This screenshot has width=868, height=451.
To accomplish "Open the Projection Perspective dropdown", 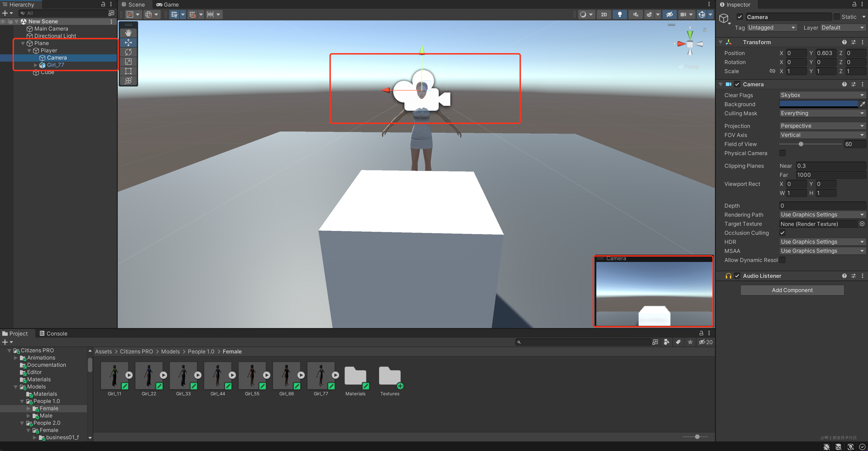I will click(x=822, y=126).
